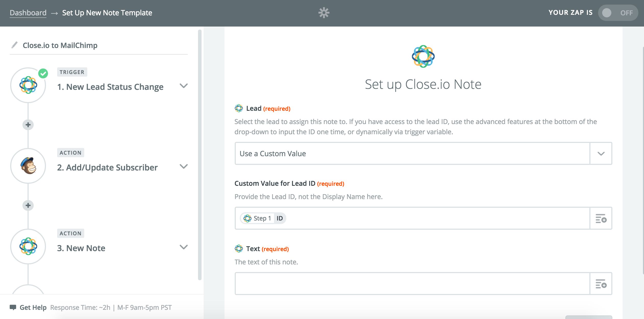644x319 pixels.
Task: Open Lead dropdown arrow
Action: click(601, 154)
